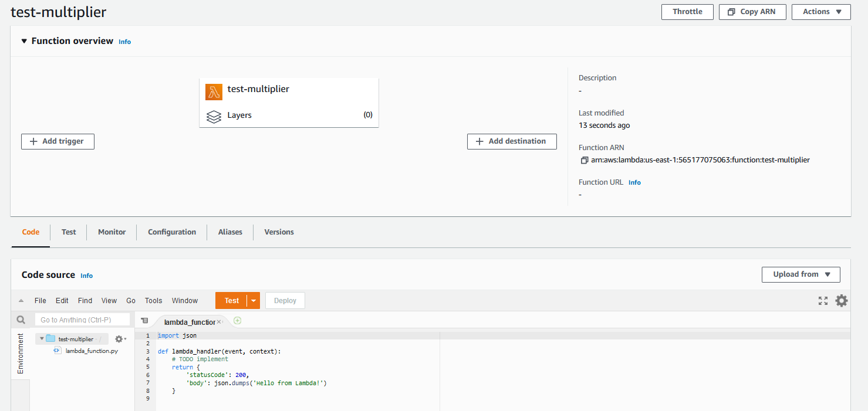Viewport: 868px width, 411px height.
Task: Click the Deploy button
Action: 285,301
